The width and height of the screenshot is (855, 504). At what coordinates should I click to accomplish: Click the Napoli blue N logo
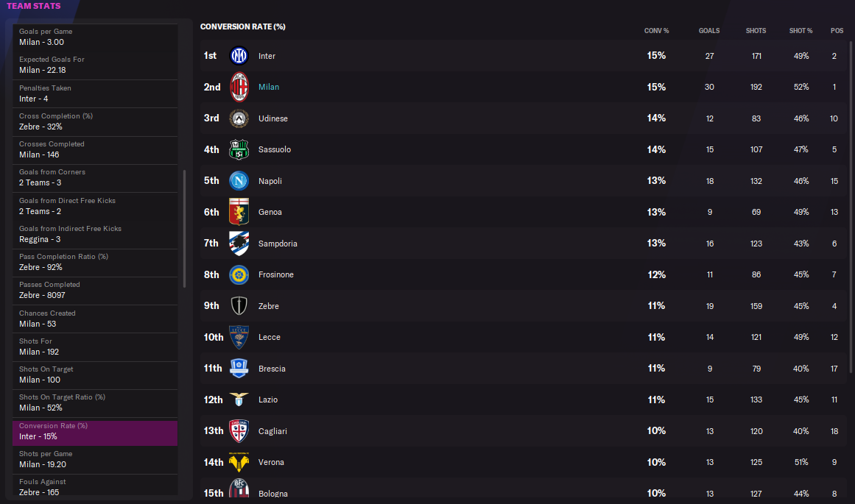tap(239, 181)
